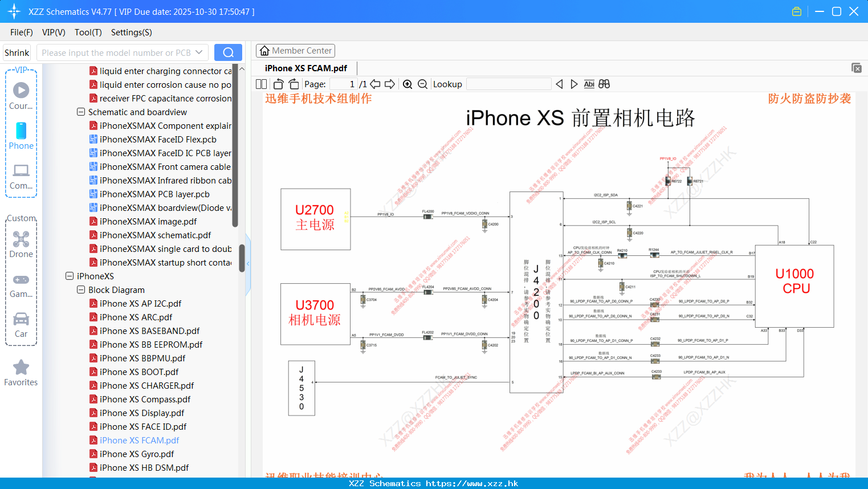Screen dimensions: 868x489
Task: Click the XZZ Schematics app logo
Action: pyautogui.click(x=14, y=11)
